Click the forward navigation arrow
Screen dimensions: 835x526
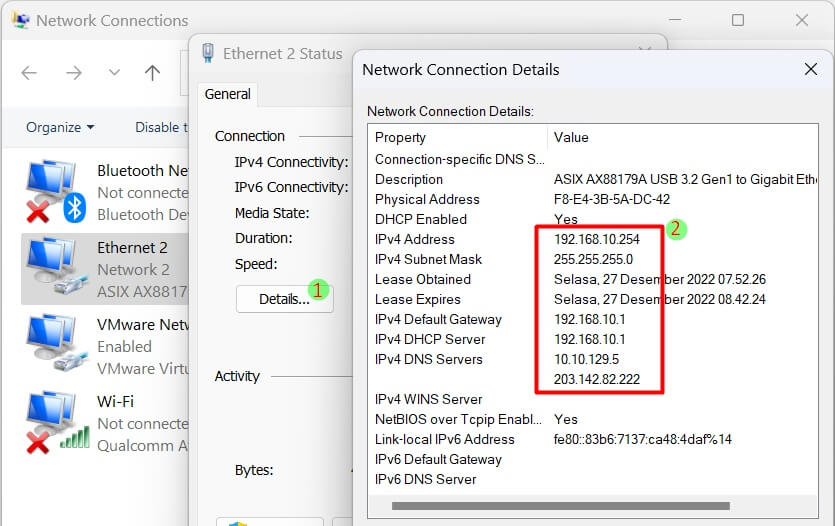point(74,73)
